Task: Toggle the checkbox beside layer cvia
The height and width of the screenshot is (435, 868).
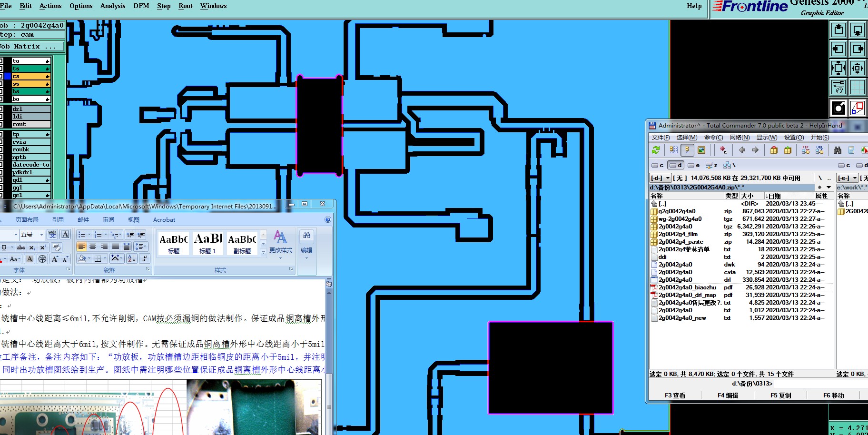Action: pyautogui.click(x=1, y=142)
